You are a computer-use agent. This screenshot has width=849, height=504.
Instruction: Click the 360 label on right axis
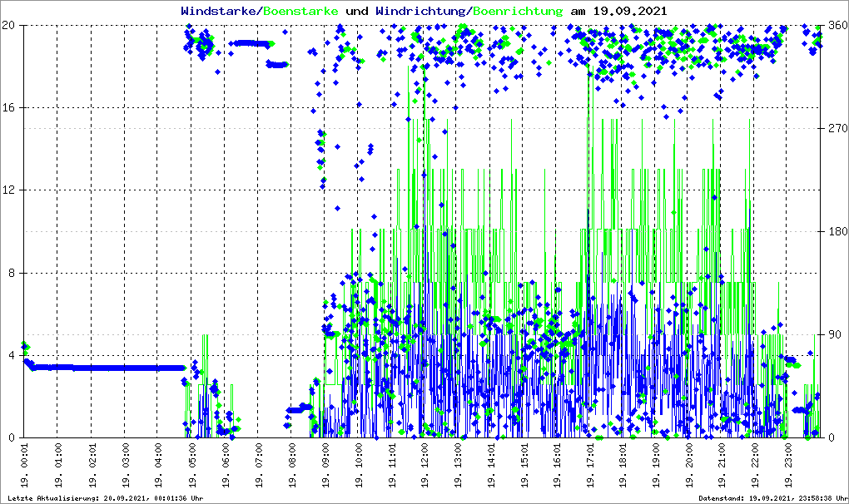tap(837, 25)
